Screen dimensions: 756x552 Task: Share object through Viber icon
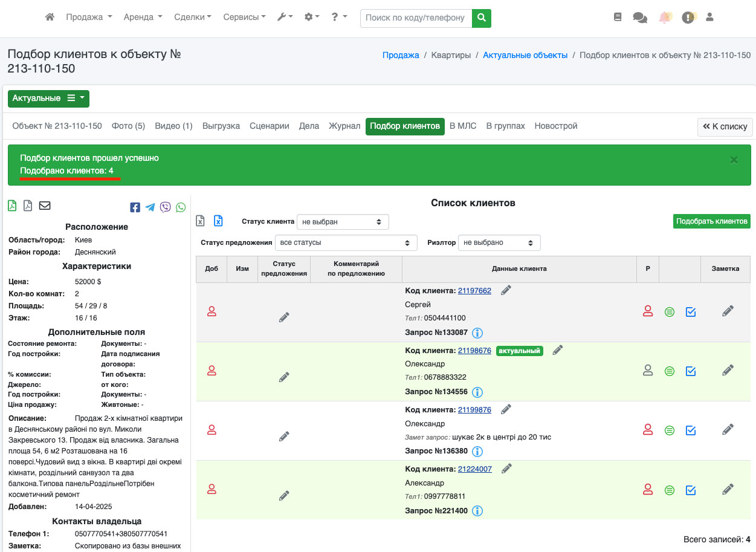click(166, 207)
